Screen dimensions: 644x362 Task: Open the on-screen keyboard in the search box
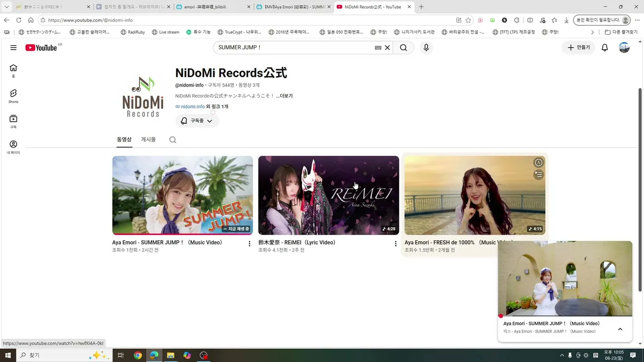tap(378, 48)
